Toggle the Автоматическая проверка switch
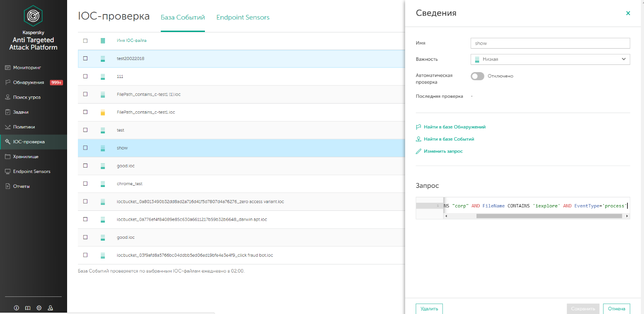644x314 pixels. [x=477, y=76]
